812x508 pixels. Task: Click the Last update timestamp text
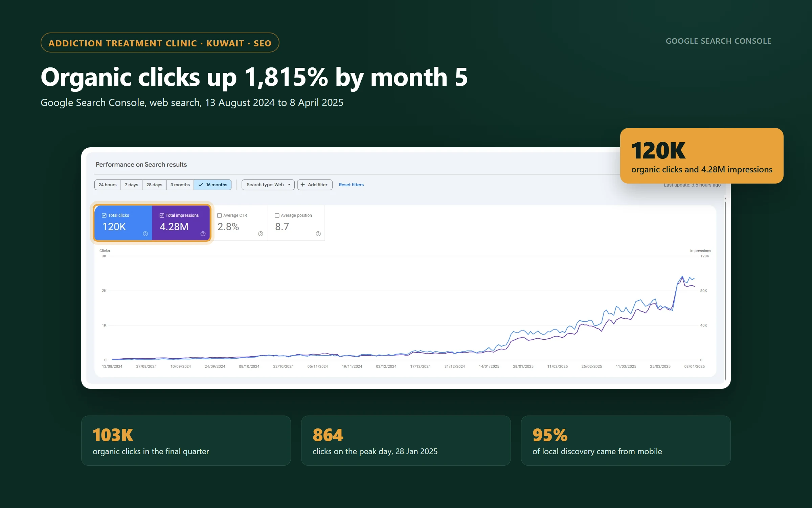click(x=692, y=185)
